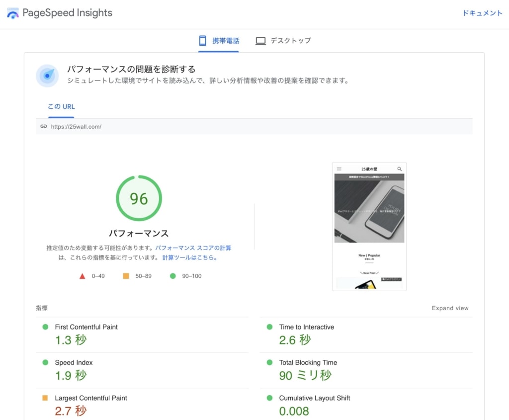Click the 90 ミリ秒 value
The height and width of the screenshot is (420, 509).
click(305, 376)
